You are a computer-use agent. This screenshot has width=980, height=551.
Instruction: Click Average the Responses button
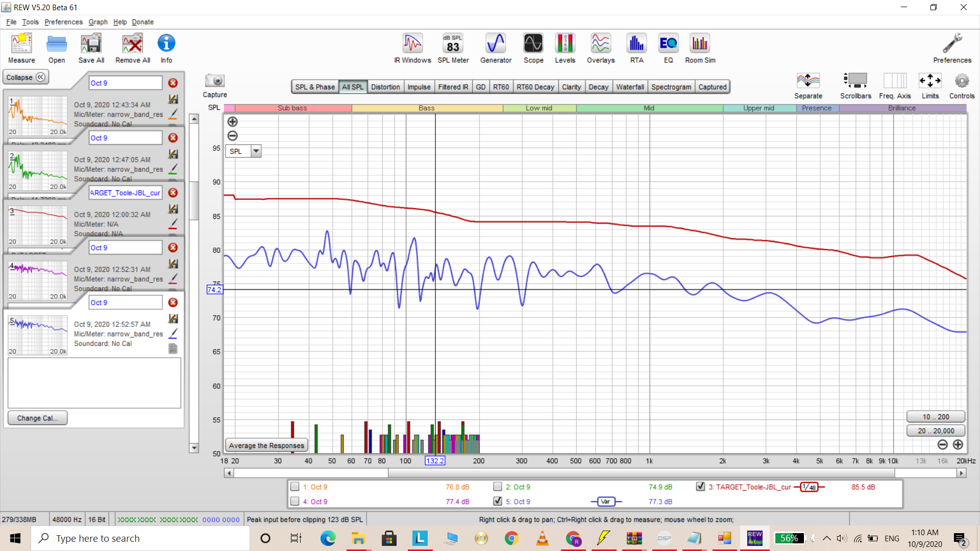tap(266, 445)
